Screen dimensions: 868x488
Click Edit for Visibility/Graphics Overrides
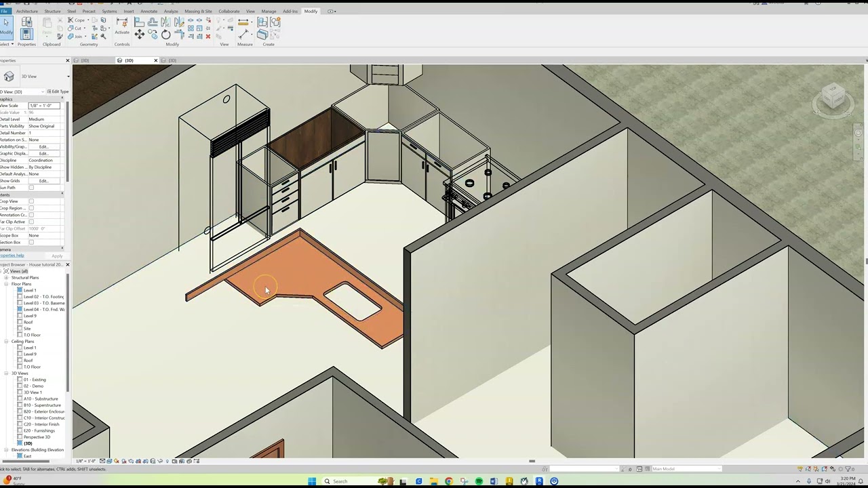coord(43,146)
